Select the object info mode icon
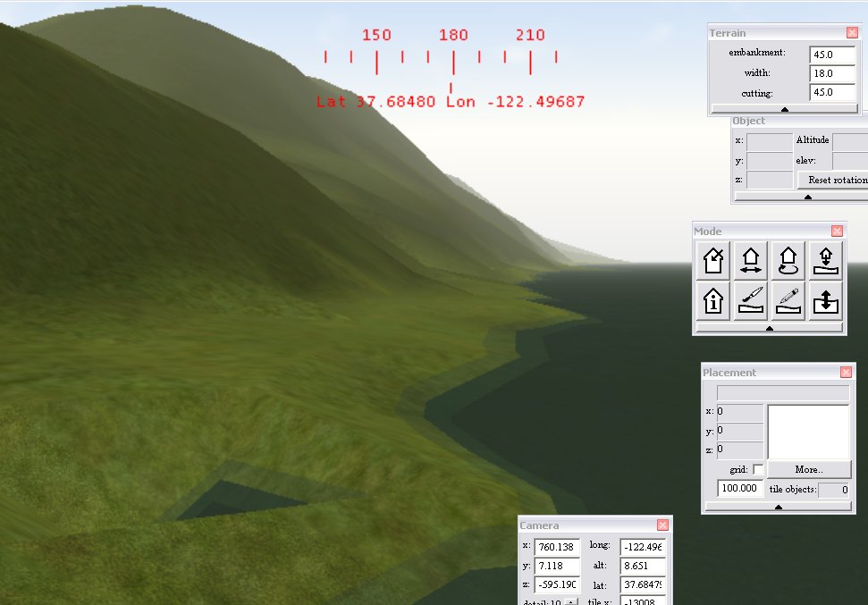The width and height of the screenshot is (868, 605). 713,300
